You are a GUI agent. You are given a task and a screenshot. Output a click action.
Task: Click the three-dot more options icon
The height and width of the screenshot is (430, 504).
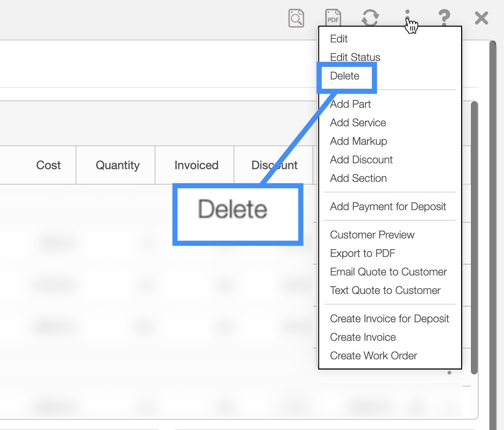[407, 18]
